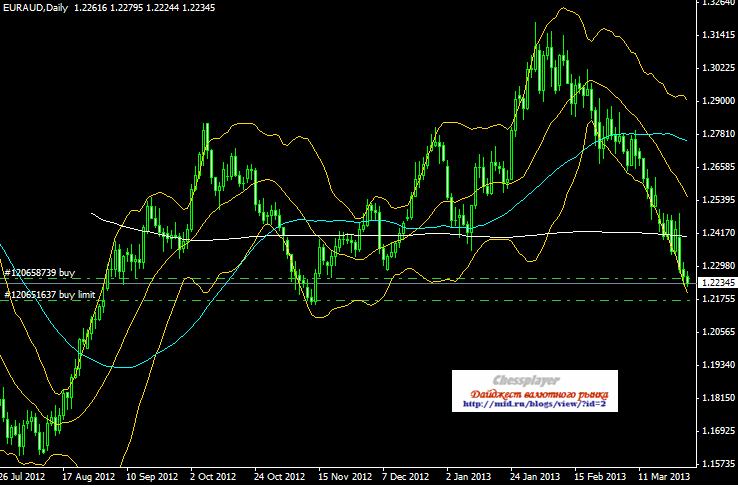The image size is (738, 487).
Task: Select the #120651637 buy limit order label
Action: [52, 294]
